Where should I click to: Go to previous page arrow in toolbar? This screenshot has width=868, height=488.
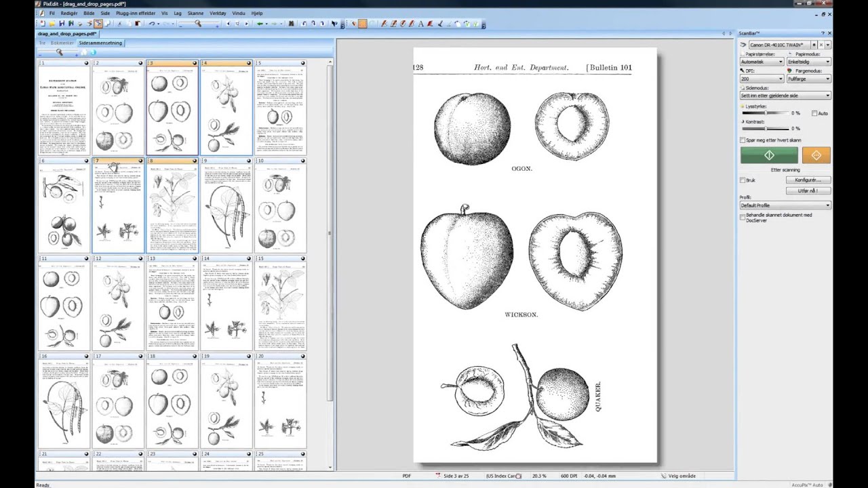pos(228,24)
